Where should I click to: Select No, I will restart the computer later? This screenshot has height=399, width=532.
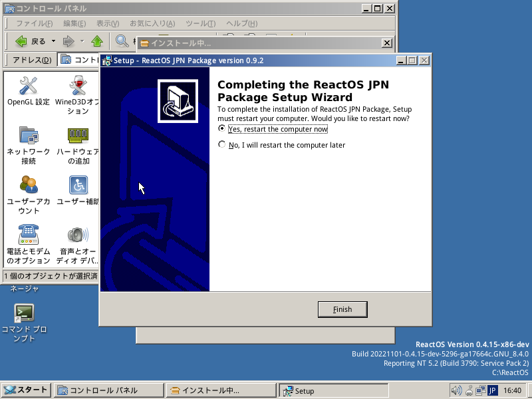[x=222, y=144]
